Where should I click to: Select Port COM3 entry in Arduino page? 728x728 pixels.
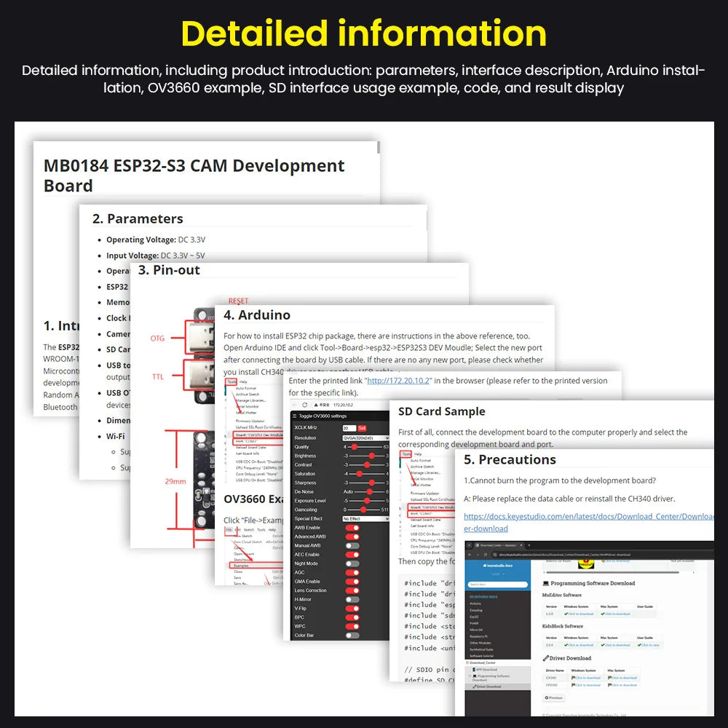click(258, 442)
